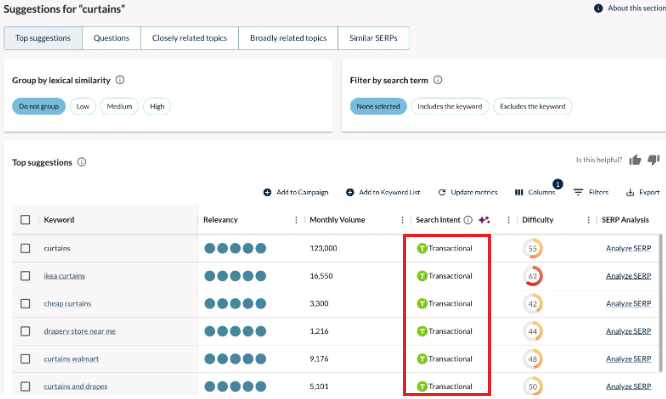Check the box for curtains and drapes
The width and height of the screenshot is (666, 399).
click(x=25, y=386)
